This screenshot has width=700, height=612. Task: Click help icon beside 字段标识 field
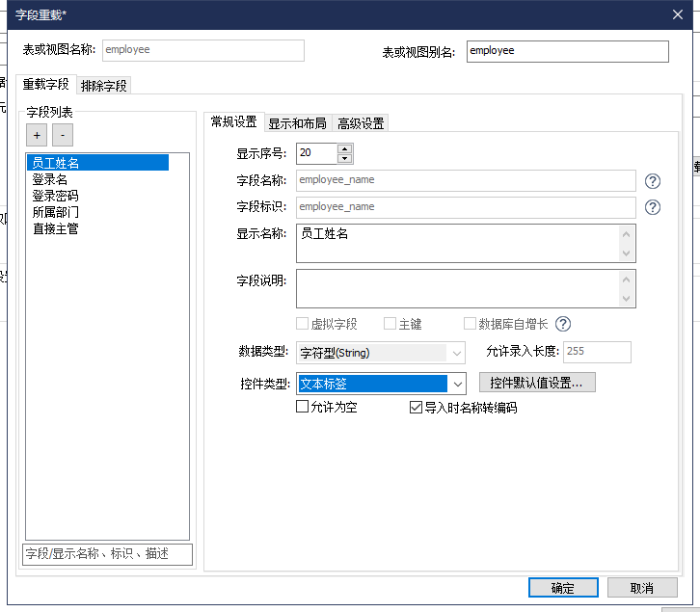(653, 207)
